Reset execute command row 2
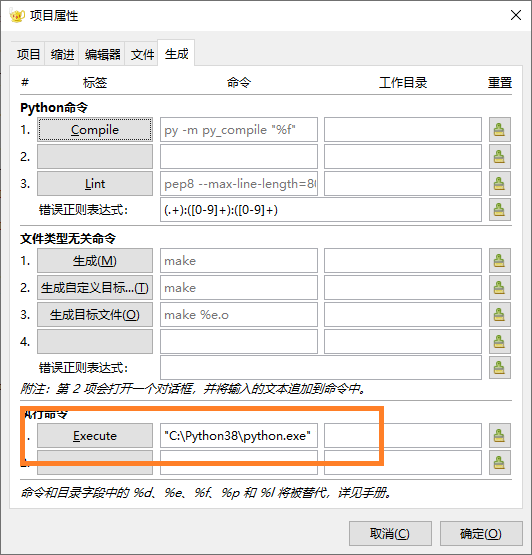This screenshot has height=555, width=532. pyautogui.click(x=499, y=462)
